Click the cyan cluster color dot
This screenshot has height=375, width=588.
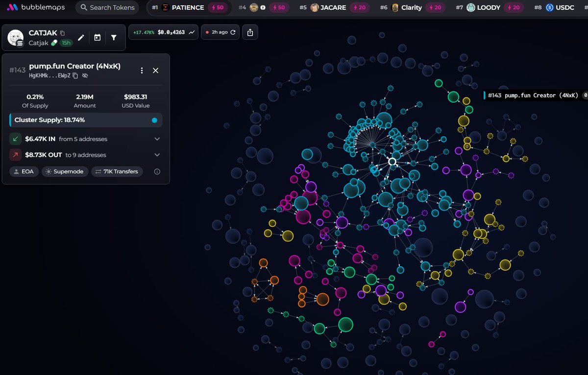click(155, 120)
